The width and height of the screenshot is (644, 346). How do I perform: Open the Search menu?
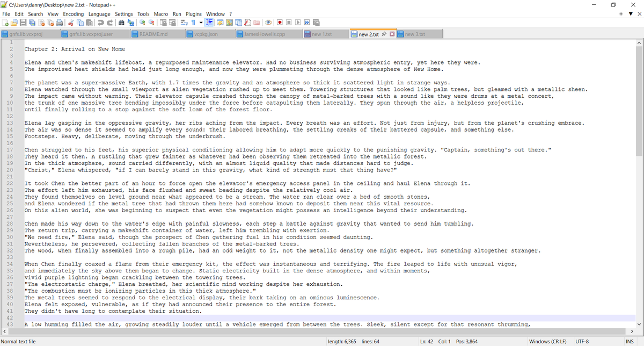pos(35,13)
